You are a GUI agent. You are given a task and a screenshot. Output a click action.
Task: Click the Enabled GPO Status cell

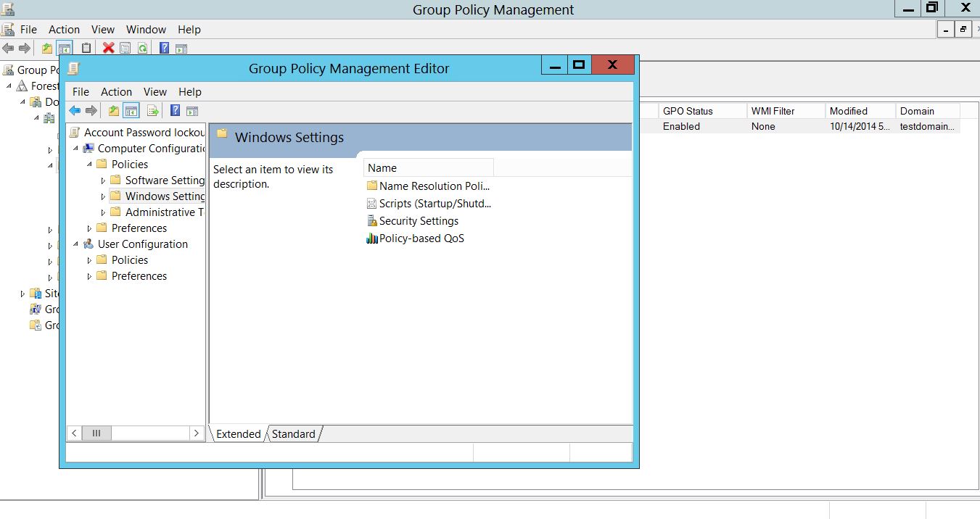click(681, 126)
